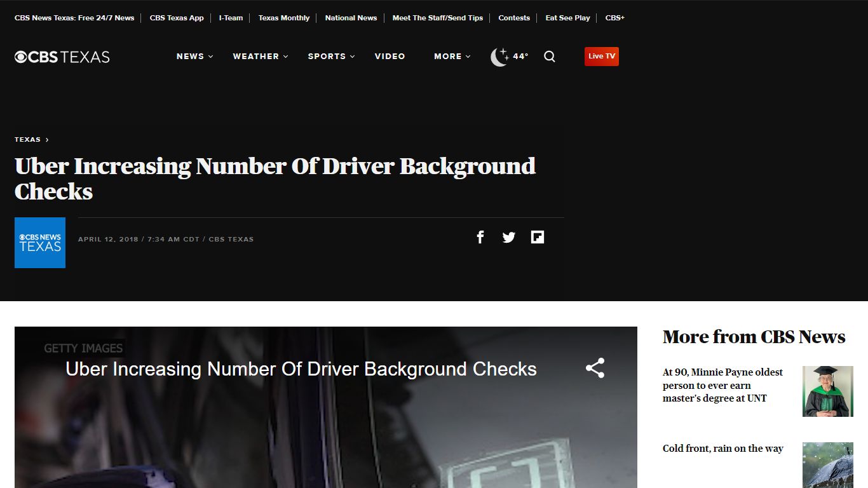Open CBS News Texas: Free 24/7 News link
The height and width of the screenshot is (488, 868).
point(74,18)
